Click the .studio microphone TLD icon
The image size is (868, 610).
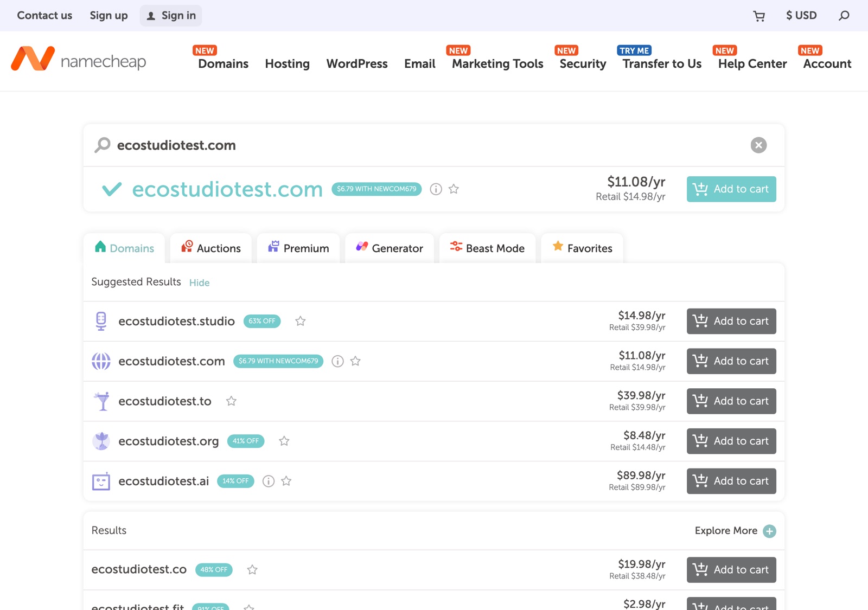(x=101, y=321)
